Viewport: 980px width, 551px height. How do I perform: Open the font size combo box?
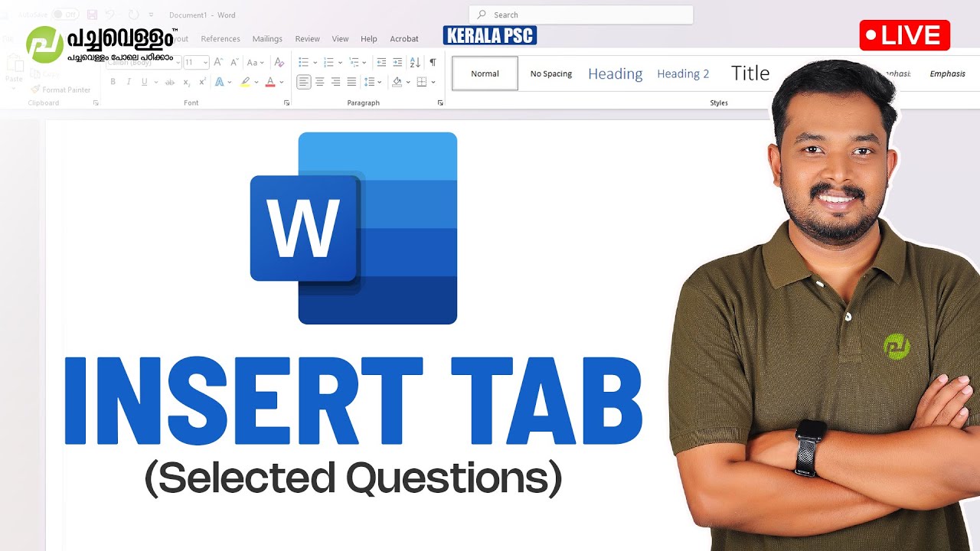pyautogui.click(x=197, y=63)
